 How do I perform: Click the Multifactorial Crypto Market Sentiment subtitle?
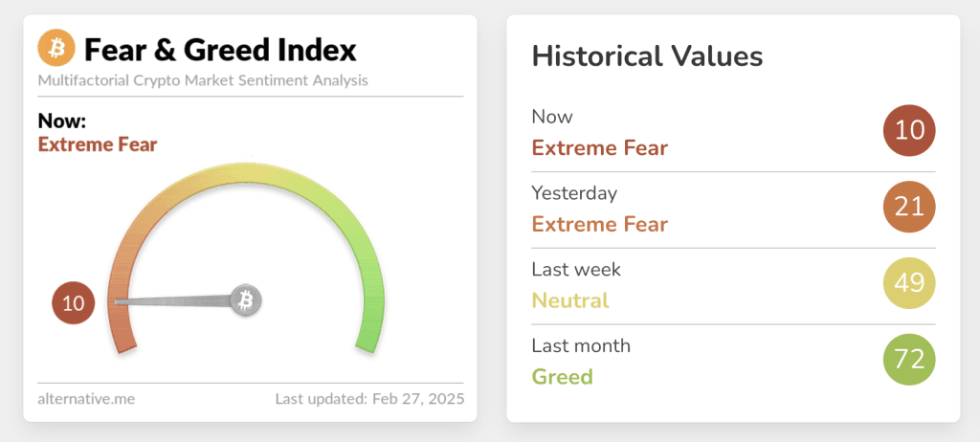click(203, 80)
